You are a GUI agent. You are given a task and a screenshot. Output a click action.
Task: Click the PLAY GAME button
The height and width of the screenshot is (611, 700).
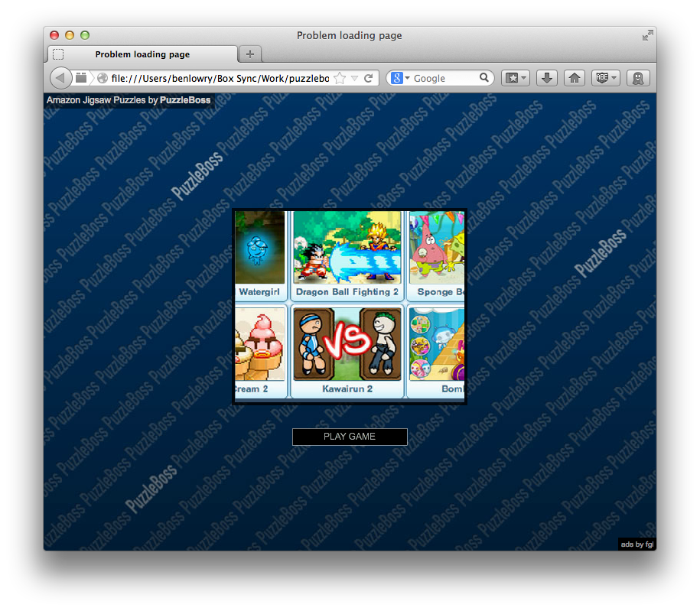[x=350, y=437]
